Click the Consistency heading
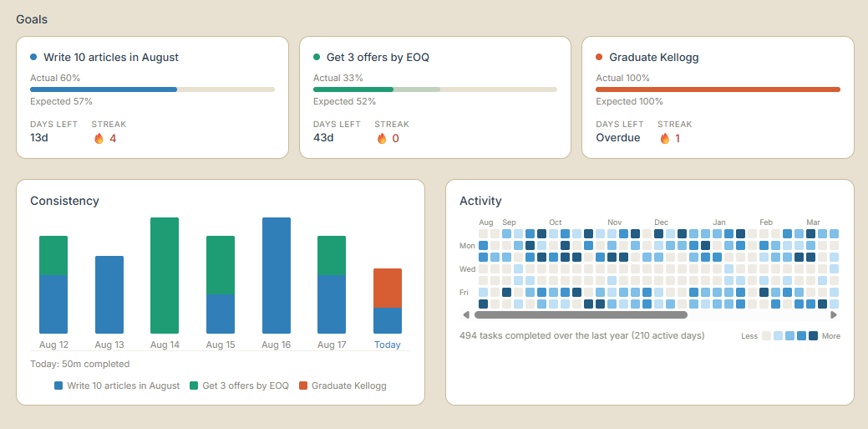 tap(65, 201)
